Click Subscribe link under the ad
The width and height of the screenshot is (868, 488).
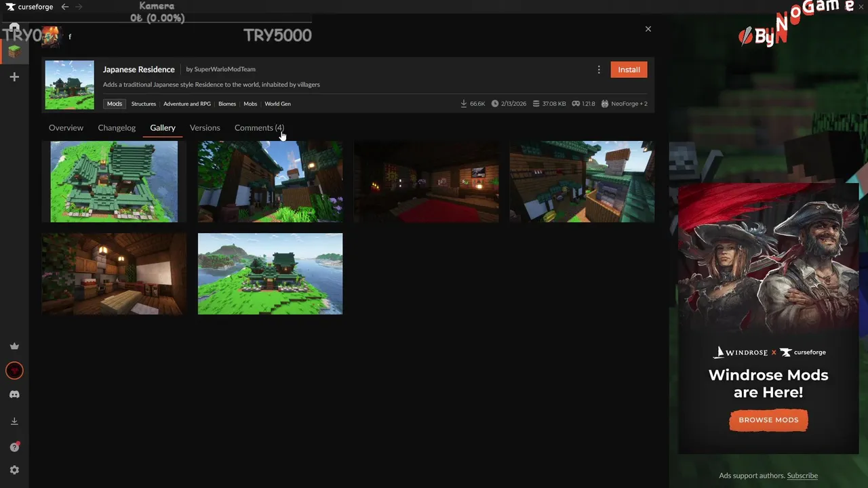click(802, 476)
